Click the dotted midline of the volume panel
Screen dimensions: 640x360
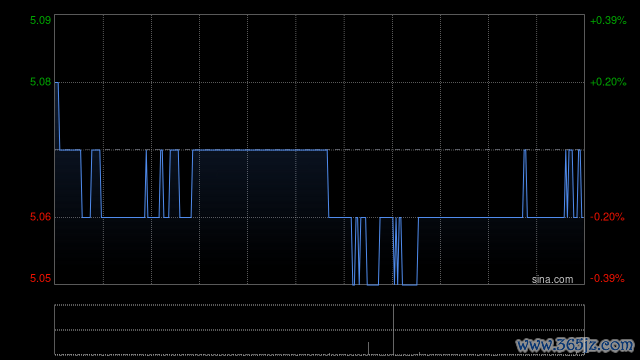(x=319, y=330)
